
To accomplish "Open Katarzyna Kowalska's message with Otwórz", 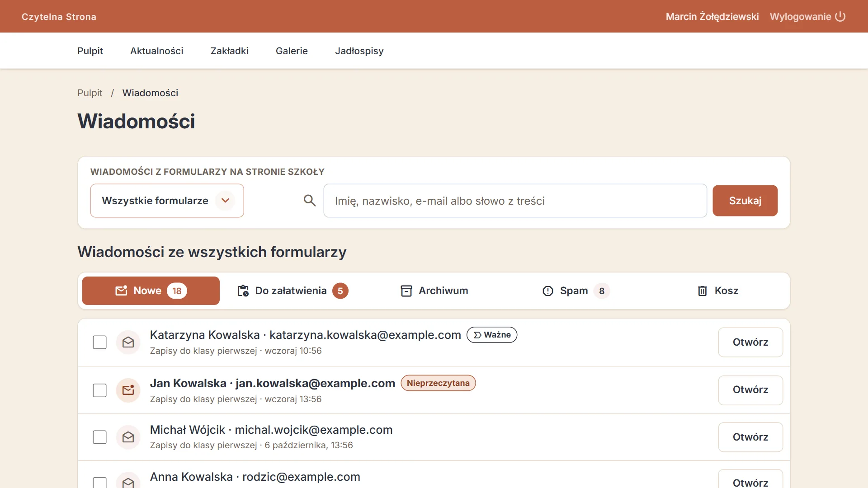I will [x=750, y=343].
